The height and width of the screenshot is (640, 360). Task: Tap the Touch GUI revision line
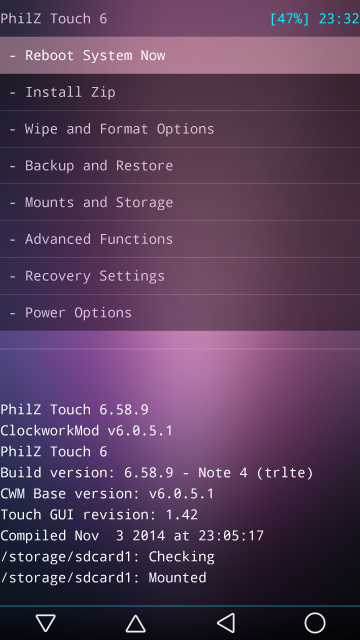click(x=99, y=514)
